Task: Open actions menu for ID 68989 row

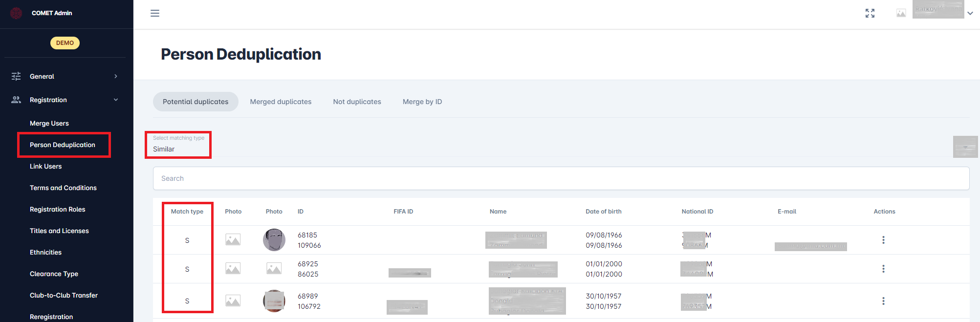Action: click(883, 301)
